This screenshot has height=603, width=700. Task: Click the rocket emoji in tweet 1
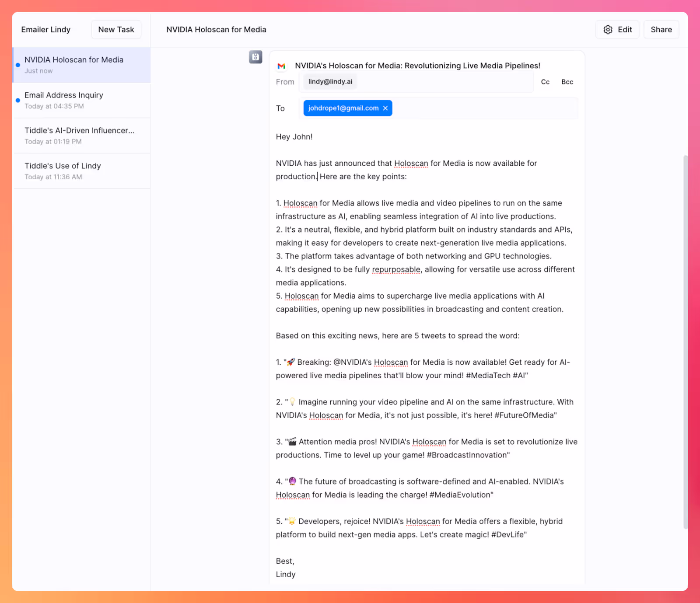click(291, 362)
